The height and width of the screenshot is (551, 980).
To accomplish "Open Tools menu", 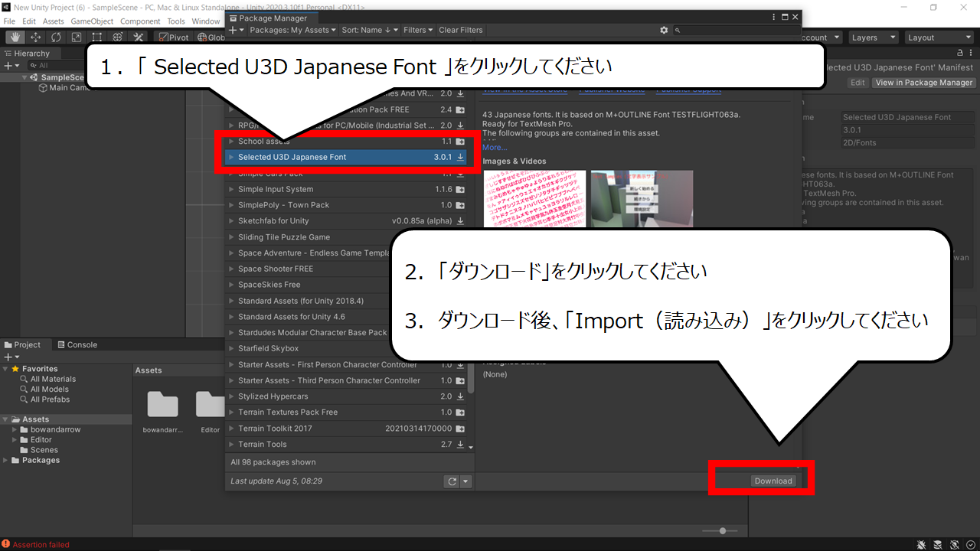I will [176, 21].
